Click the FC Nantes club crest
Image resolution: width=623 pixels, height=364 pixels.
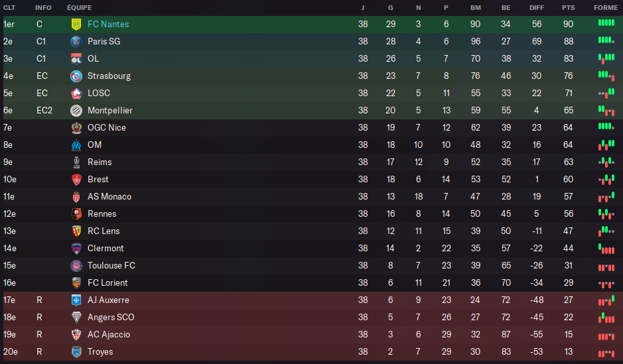76,24
